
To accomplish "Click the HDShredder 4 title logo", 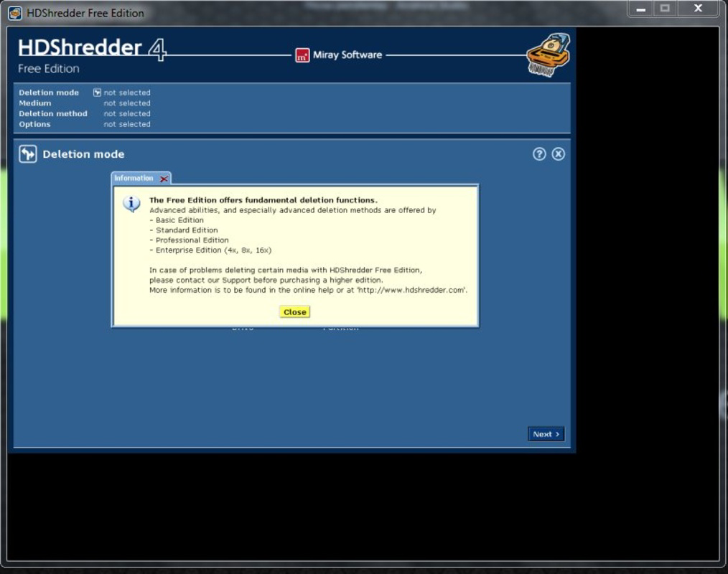I will click(93, 48).
